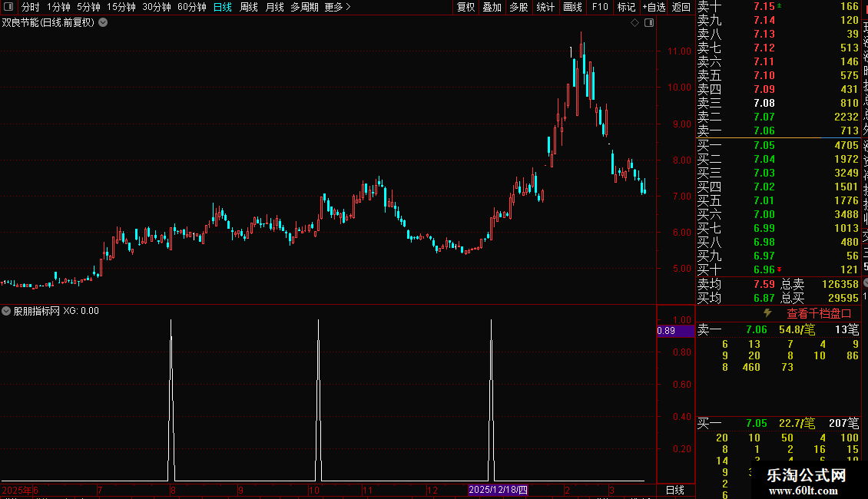Click the 卖十 price 7.15

pos(764,7)
